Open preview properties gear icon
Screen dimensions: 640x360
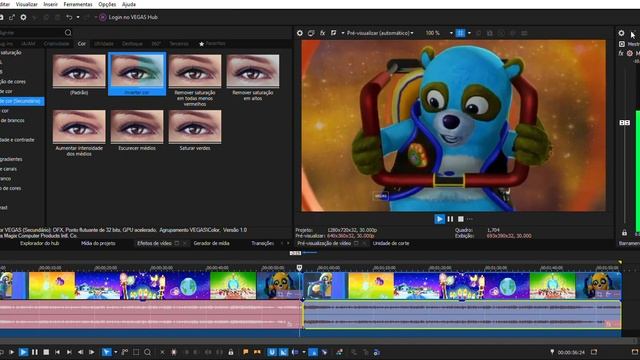300,33
